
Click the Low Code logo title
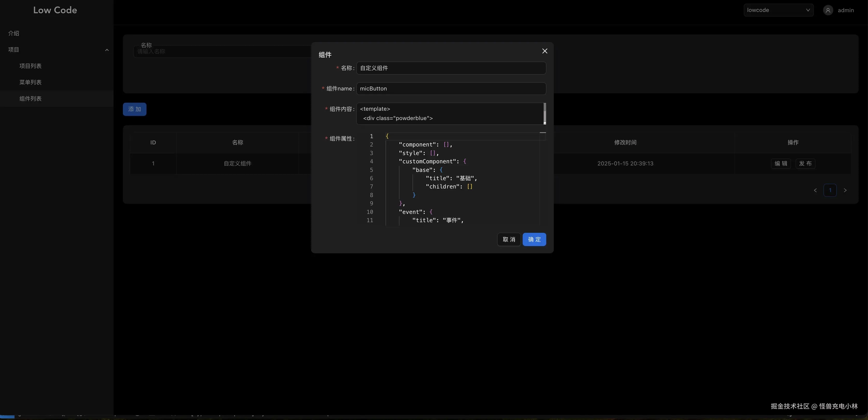tap(55, 10)
